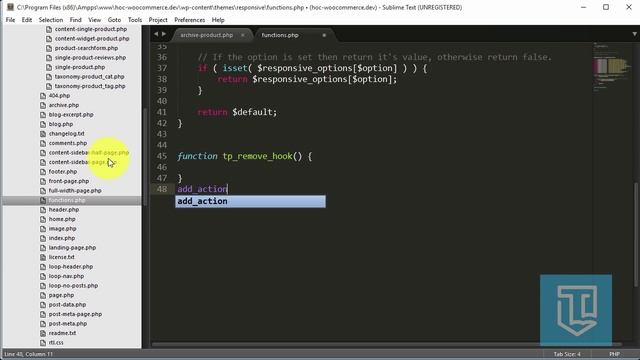
Task: Open the Help menu
Action: (218, 20)
